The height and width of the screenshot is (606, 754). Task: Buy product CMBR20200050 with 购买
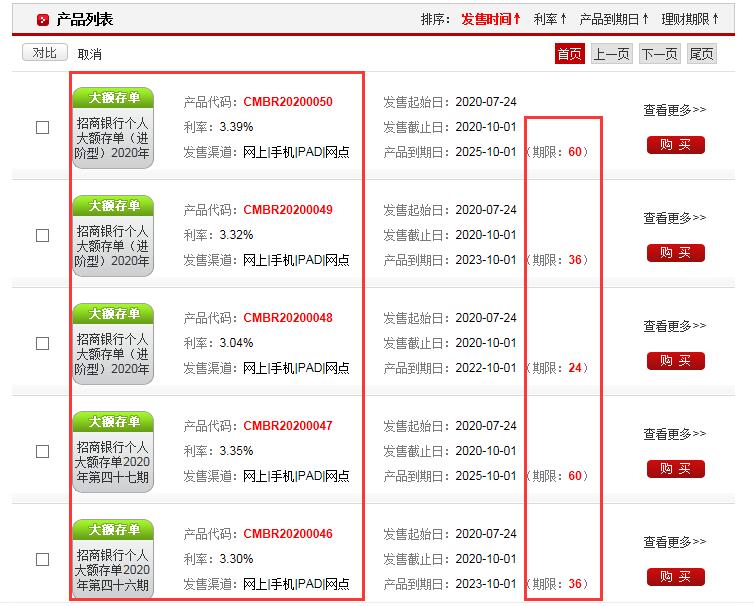pos(676,145)
